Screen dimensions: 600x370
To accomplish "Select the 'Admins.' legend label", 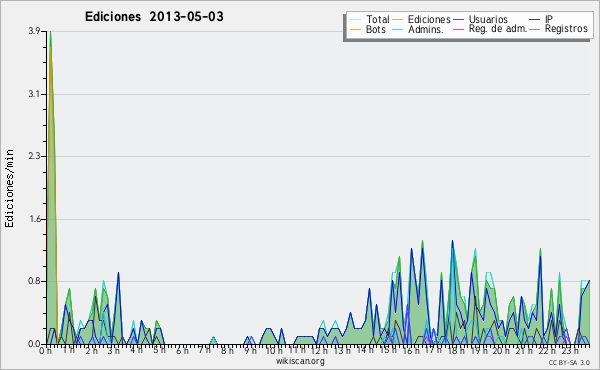I will (x=426, y=29).
